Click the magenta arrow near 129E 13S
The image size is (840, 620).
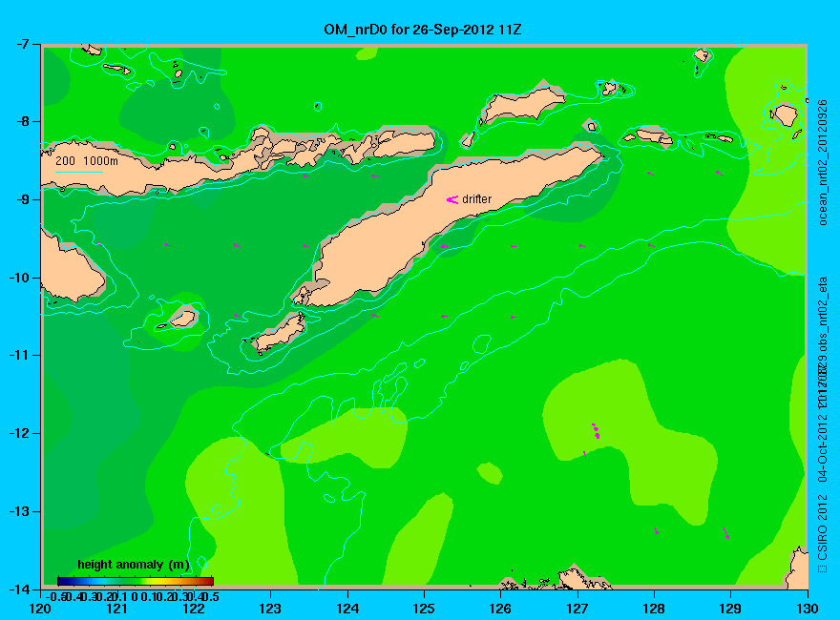click(x=725, y=533)
